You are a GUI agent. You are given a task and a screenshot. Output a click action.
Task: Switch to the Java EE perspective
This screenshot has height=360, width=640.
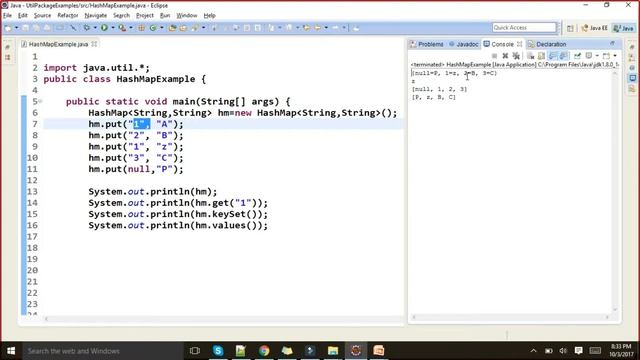[594, 28]
